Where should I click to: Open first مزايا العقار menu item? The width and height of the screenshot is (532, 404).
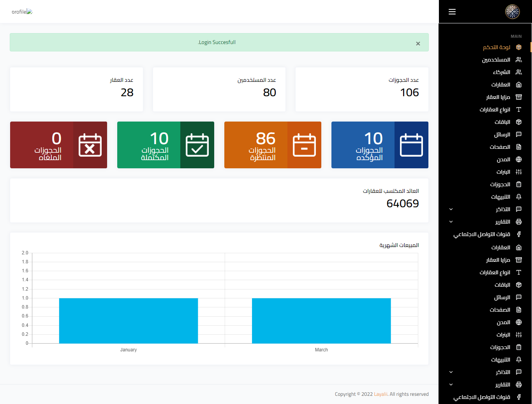pyautogui.click(x=498, y=97)
